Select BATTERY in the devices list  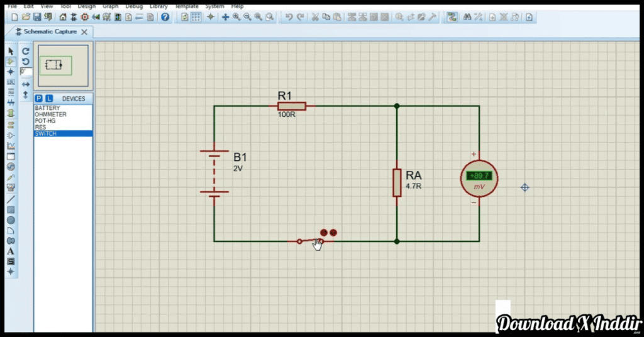48,108
